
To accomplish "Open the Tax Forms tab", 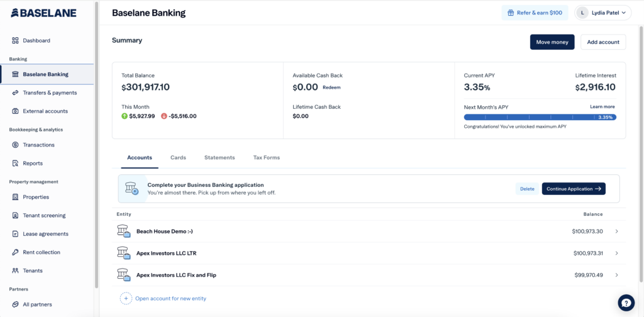I will (267, 158).
